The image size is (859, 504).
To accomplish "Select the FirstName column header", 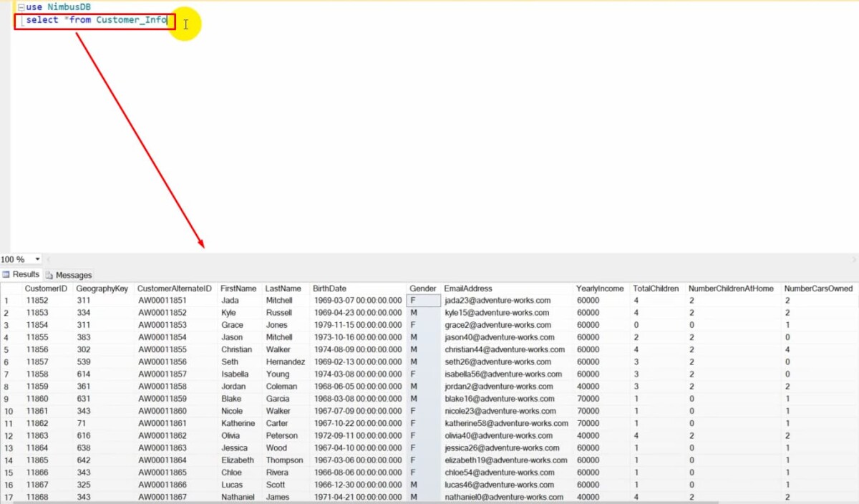I will click(x=238, y=288).
